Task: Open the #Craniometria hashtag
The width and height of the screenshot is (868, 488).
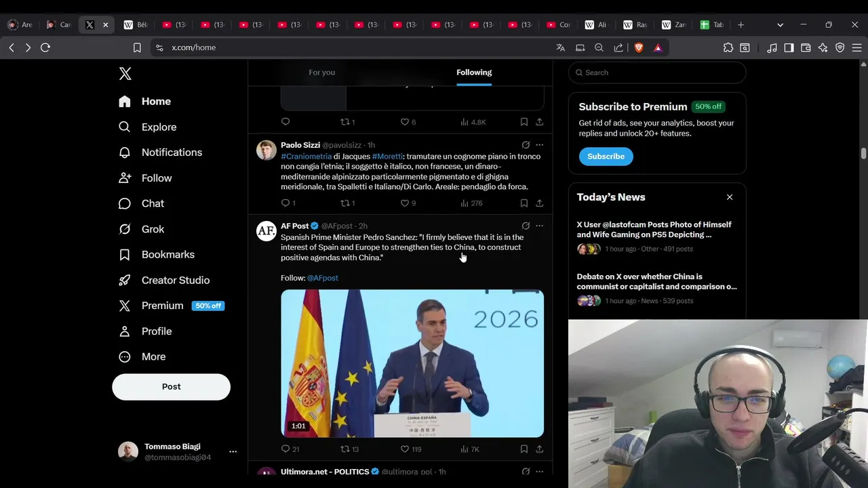Action: click(306, 157)
